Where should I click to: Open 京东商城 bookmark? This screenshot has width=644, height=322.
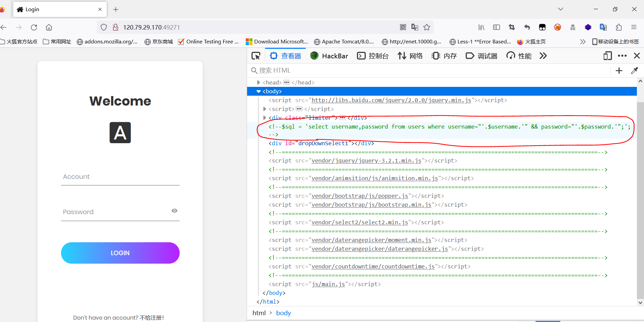(x=159, y=41)
